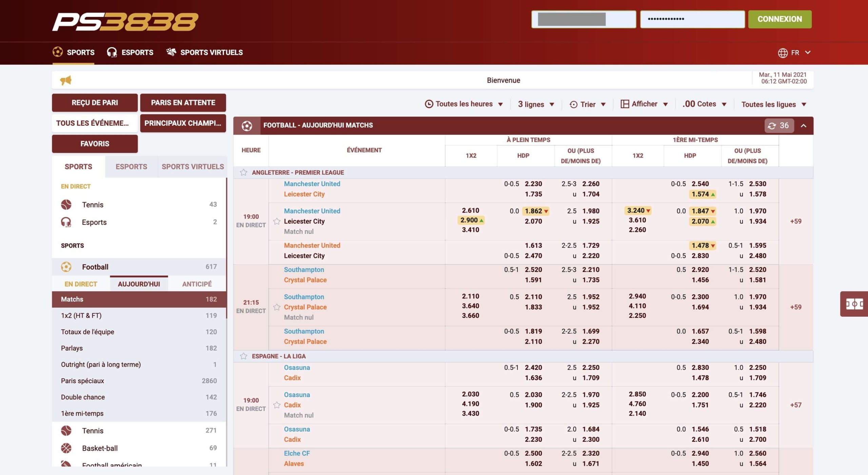The height and width of the screenshot is (475, 868).
Task: Click the flags icon for Sports Virtuels
Action: (171, 52)
